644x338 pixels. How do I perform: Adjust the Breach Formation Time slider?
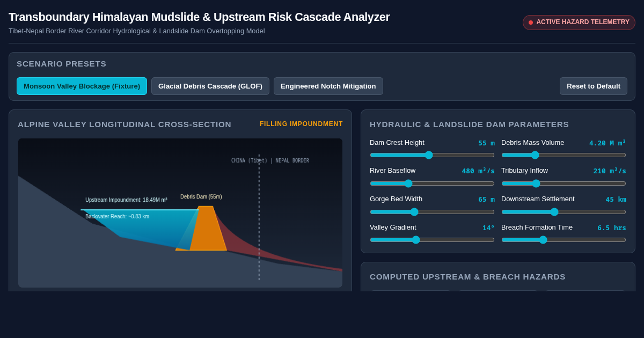point(563,240)
